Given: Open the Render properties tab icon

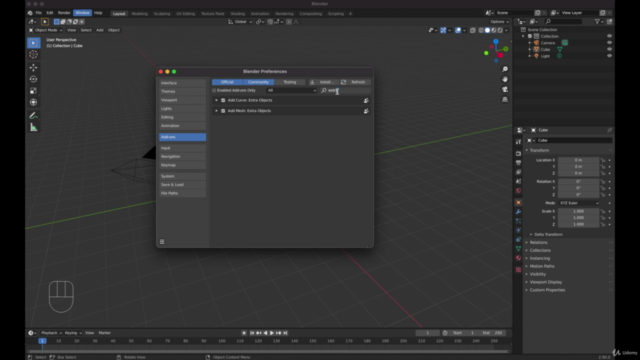Looking at the screenshot, I should coord(518,153).
